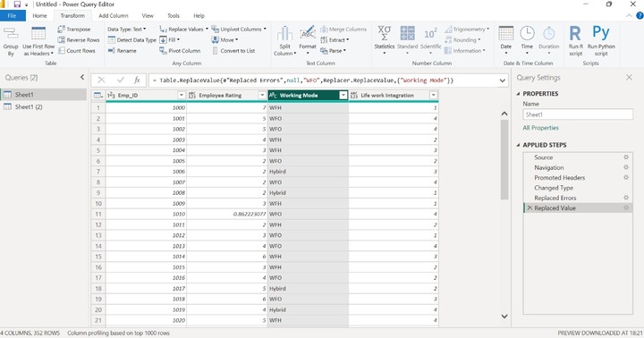This screenshot has height=338, width=644.
Task: Delete the Replaced Value step with its X icon
Action: (530, 207)
